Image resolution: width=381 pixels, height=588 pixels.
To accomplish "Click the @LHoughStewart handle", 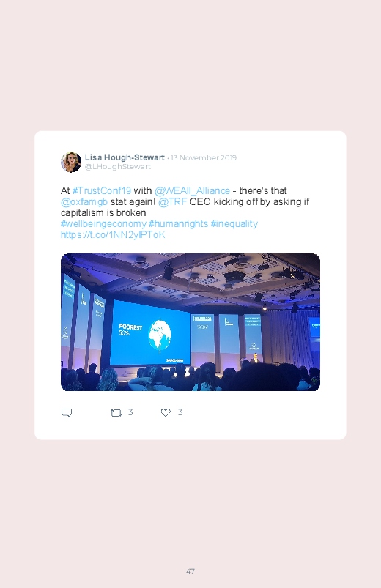I will [x=118, y=167].
